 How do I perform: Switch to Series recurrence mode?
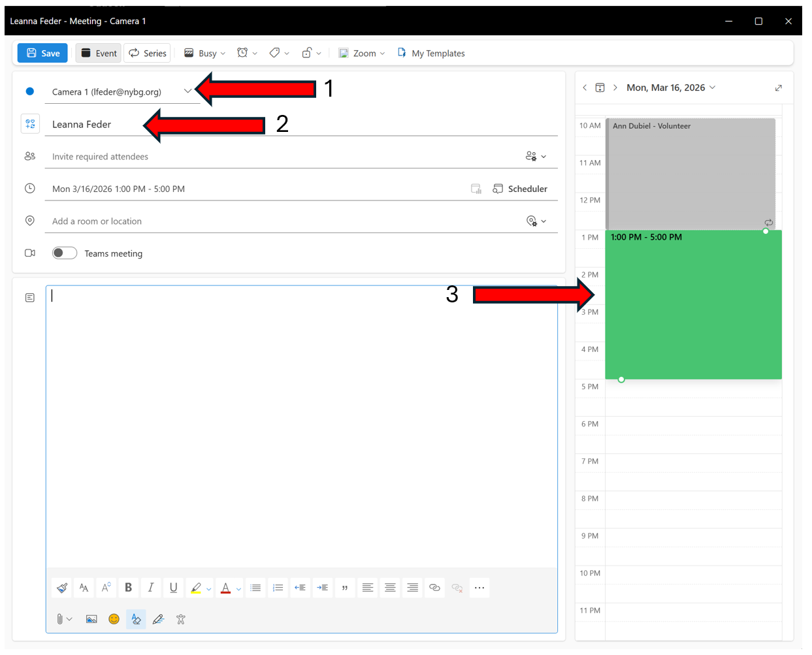point(148,54)
